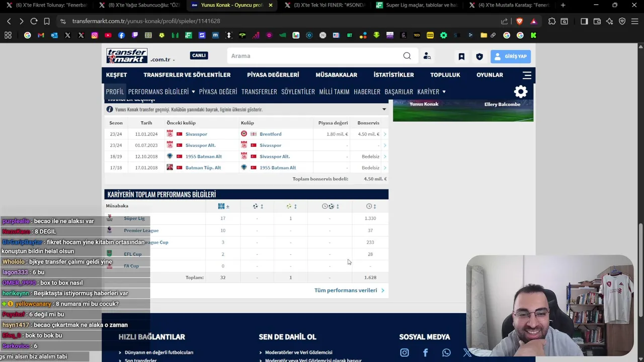Open the browser extensions puzzle icon
This screenshot has width=644, height=362.
point(552,21)
